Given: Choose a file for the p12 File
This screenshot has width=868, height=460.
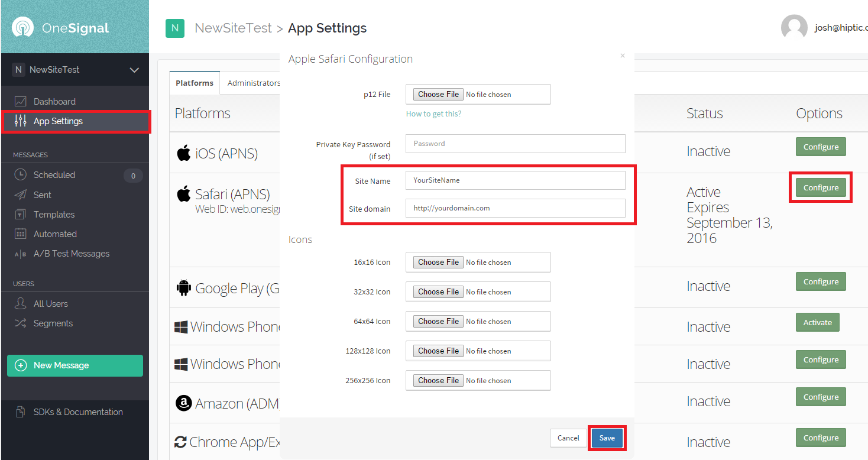Looking at the screenshot, I should tap(438, 95).
